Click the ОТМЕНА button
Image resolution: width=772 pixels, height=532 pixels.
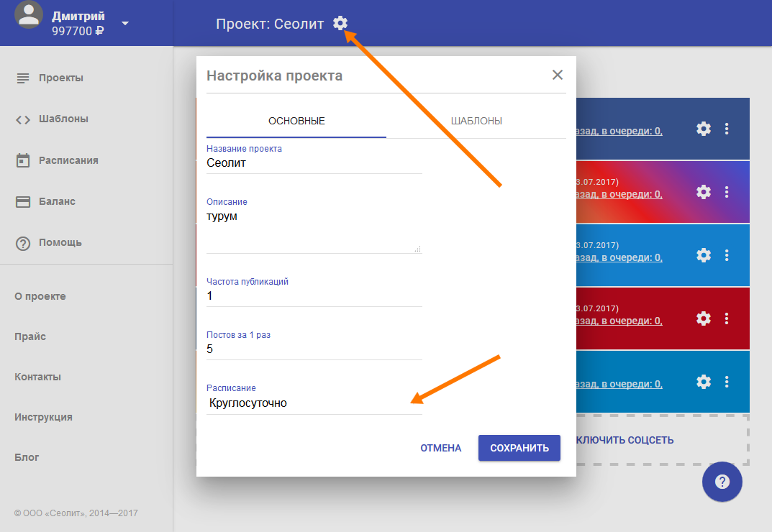(x=440, y=448)
